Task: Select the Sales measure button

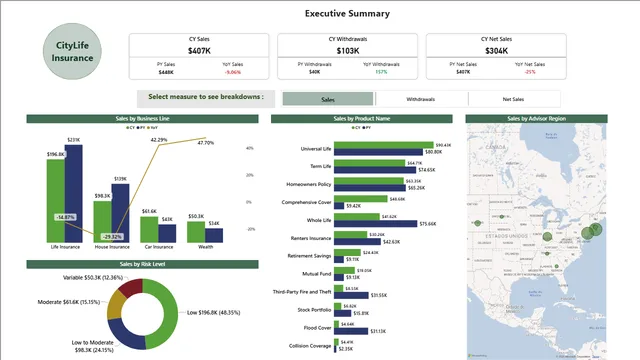Action: [x=328, y=99]
